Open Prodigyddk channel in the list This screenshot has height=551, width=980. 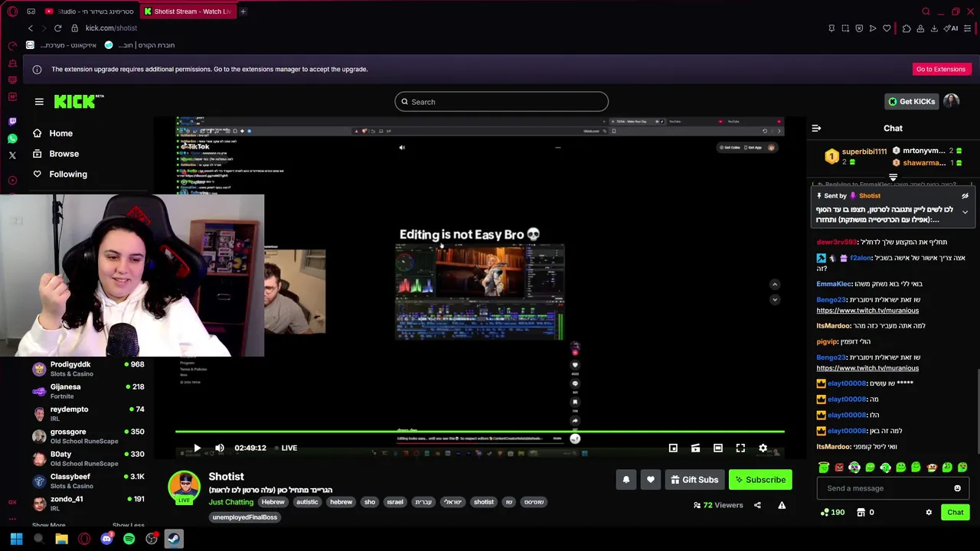click(89, 369)
